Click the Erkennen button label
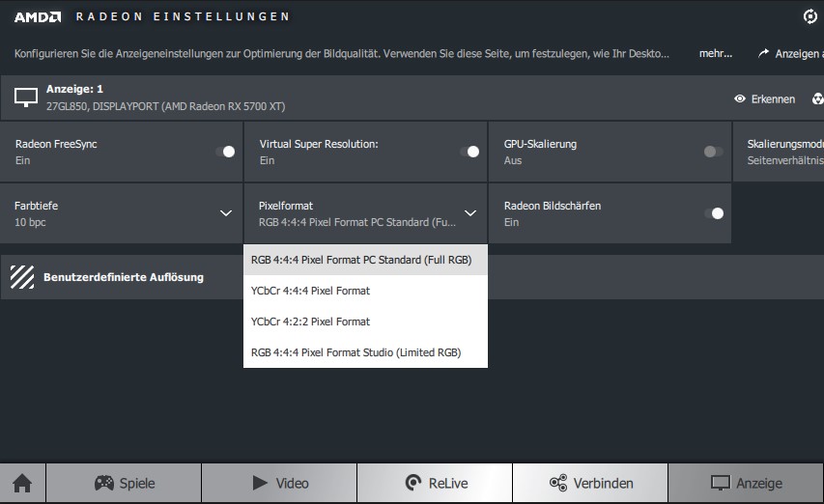 pyautogui.click(x=773, y=99)
